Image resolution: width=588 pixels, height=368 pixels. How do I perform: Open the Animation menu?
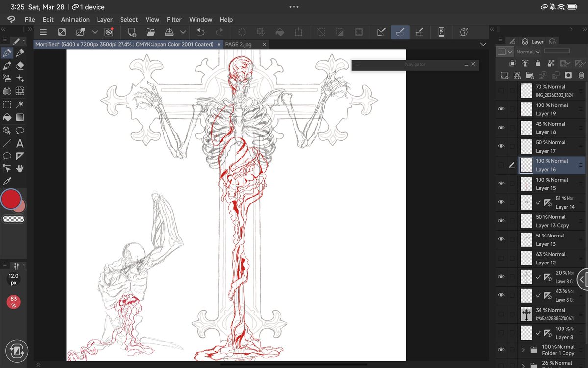75,19
